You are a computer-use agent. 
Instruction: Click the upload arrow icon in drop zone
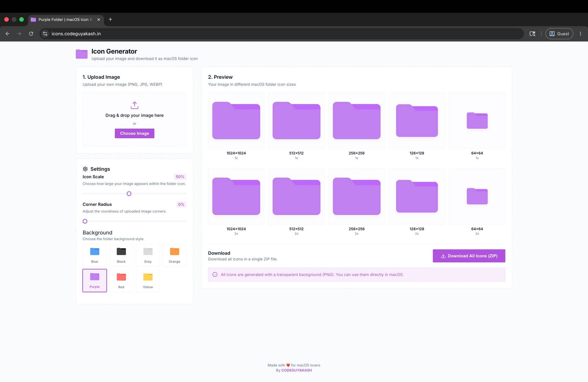[x=134, y=105]
